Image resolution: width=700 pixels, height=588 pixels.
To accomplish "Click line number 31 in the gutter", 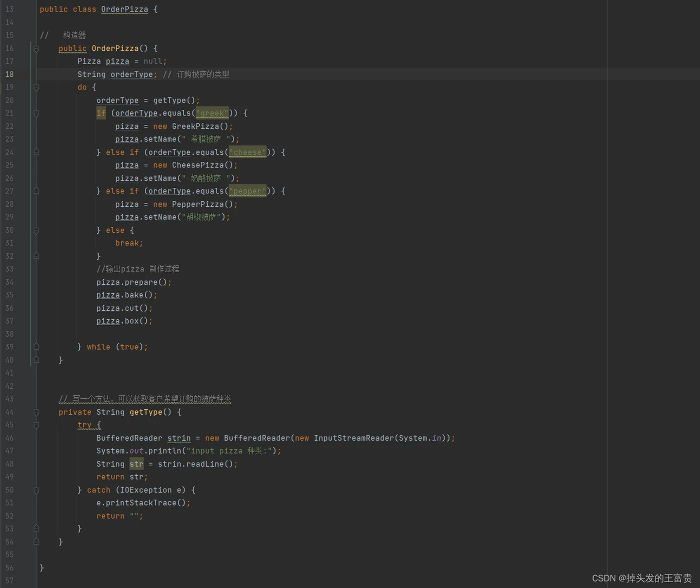I will pyautogui.click(x=9, y=243).
